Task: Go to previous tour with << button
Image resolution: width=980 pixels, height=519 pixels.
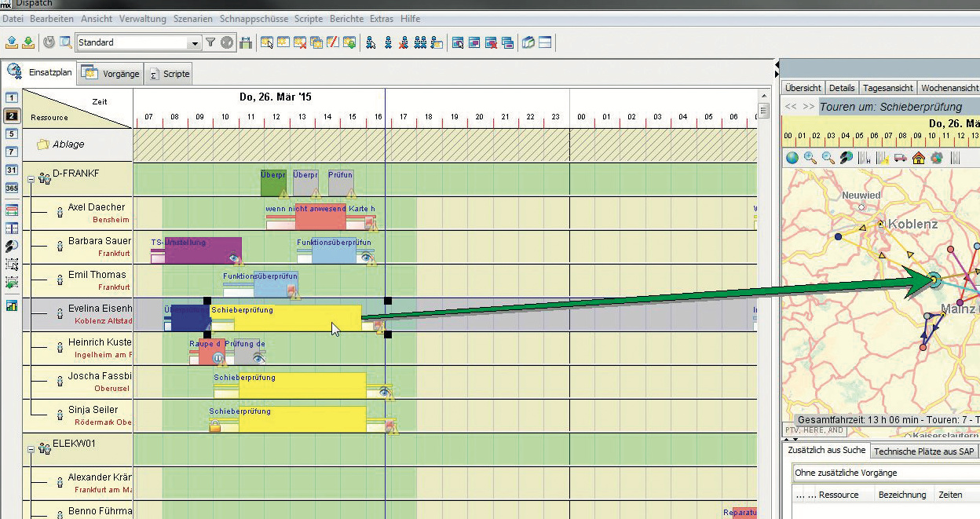Action: pyautogui.click(x=792, y=107)
